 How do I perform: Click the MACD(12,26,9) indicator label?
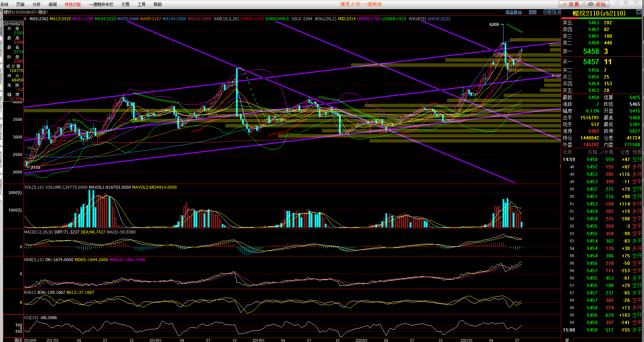point(38,232)
